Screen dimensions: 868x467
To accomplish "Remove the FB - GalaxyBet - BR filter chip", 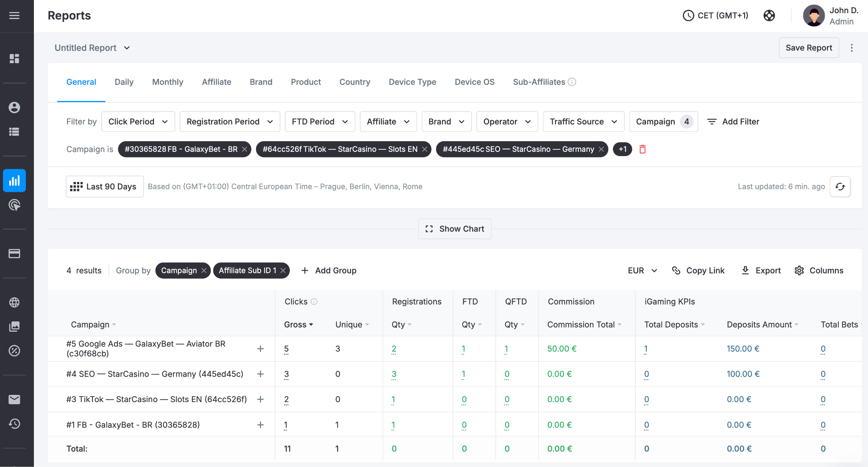I will tap(245, 149).
